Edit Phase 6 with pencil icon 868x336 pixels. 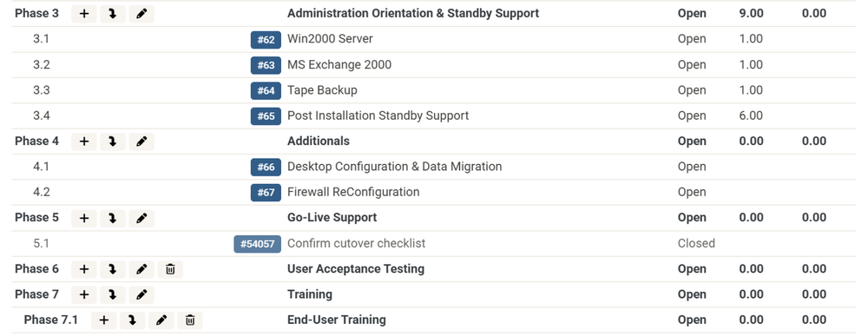point(141,269)
